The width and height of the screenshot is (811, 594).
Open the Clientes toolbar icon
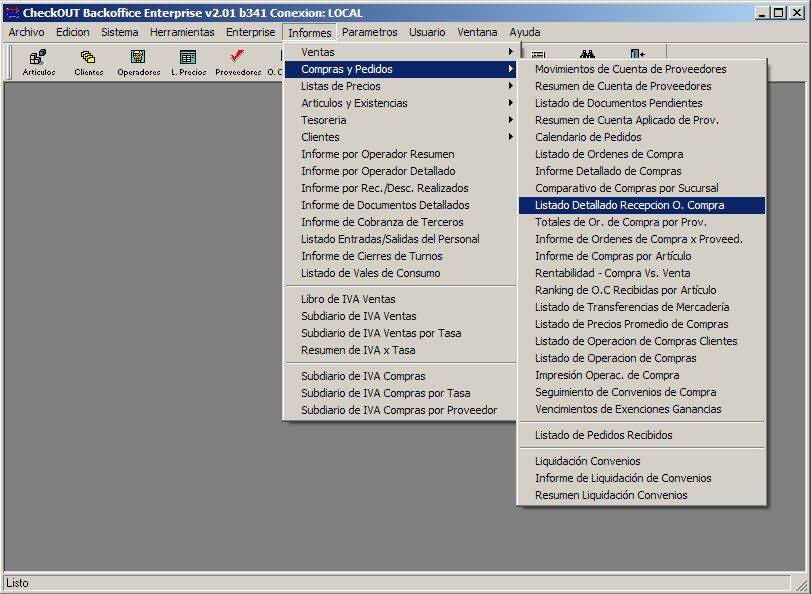coord(88,63)
